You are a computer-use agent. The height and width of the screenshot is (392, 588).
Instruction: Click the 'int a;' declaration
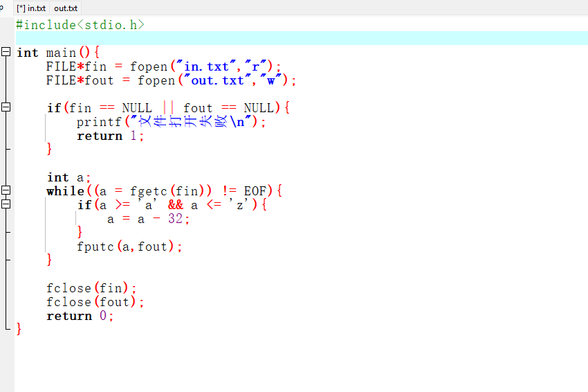pos(68,177)
